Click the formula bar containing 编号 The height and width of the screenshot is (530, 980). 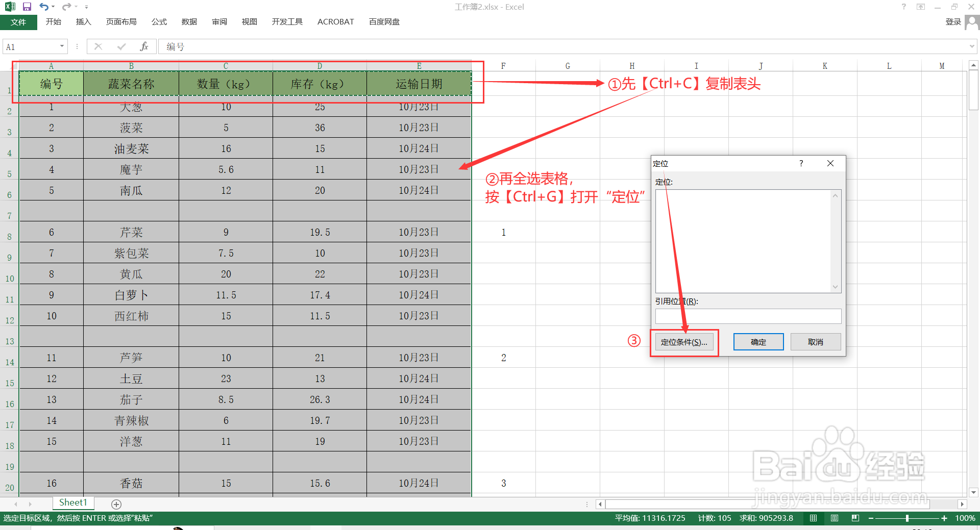click(x=562, y=47)
